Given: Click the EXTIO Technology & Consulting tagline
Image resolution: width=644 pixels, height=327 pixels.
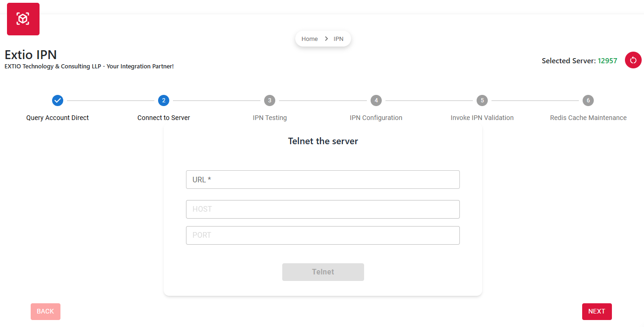Looking at the screenshot, I should [x=89, y=67].
